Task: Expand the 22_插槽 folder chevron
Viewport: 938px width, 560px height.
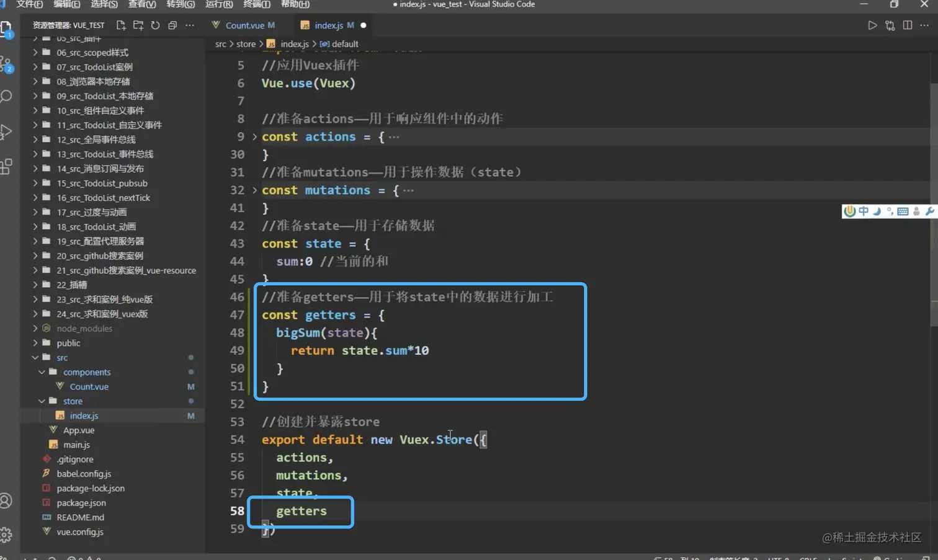Action: (35, 285)
